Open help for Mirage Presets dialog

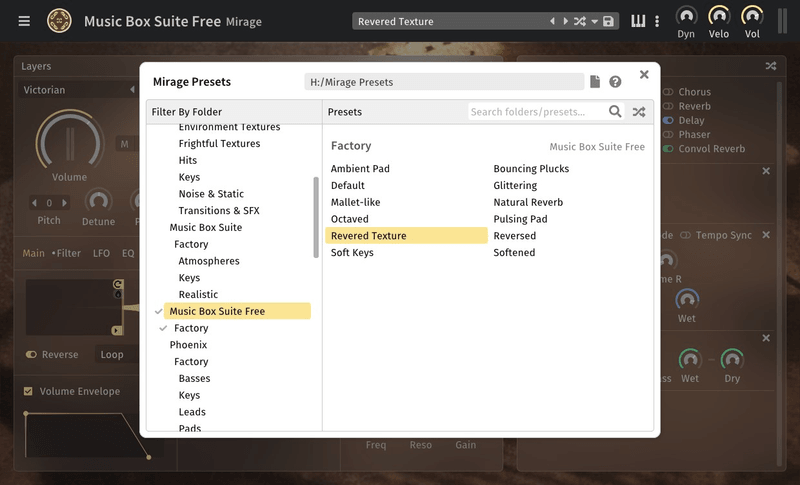click(x=615, y=82)
